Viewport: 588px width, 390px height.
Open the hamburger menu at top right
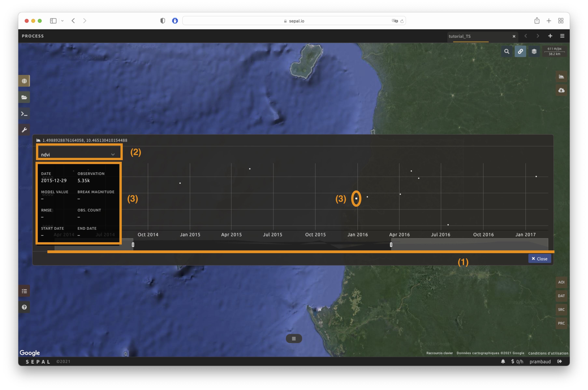tap(562, 36)
